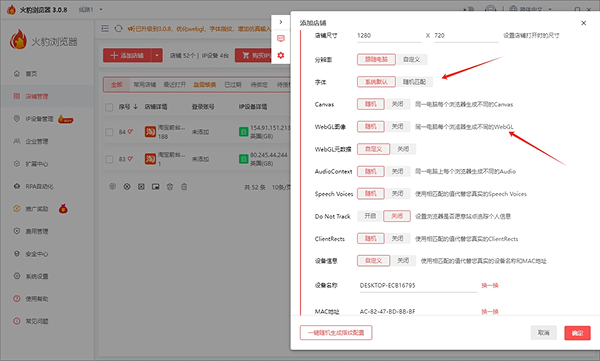The image size is (600, 361).
Task: Open the 10条/页 page size dropdown
Action: [280, 187]
